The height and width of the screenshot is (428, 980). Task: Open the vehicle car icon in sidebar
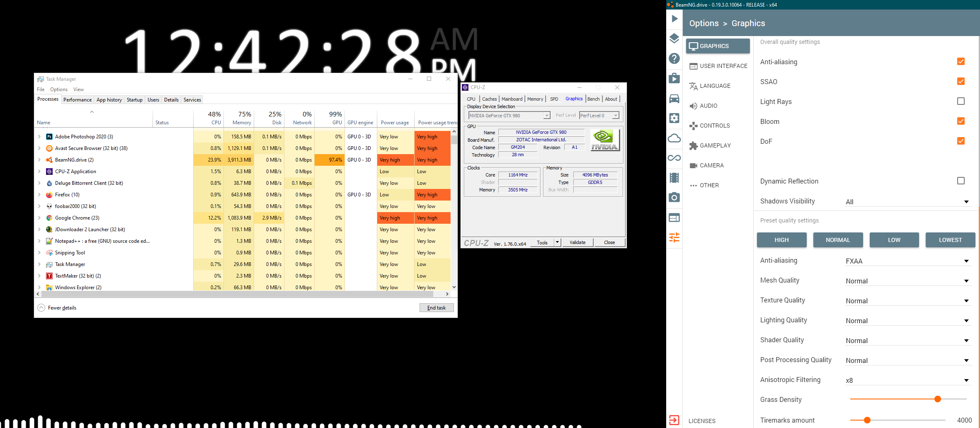click(x=674, y=98)
